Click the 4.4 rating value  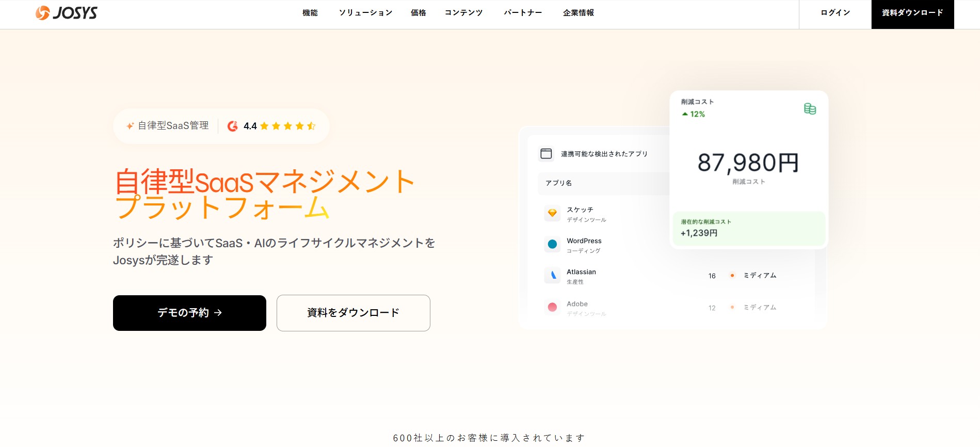tap(250, 126)
